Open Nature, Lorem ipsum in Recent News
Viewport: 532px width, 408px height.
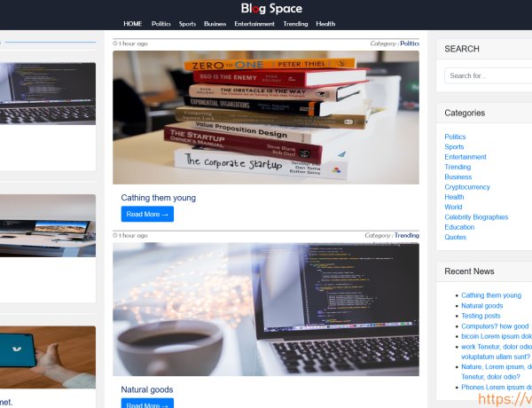tap(497, 372)
